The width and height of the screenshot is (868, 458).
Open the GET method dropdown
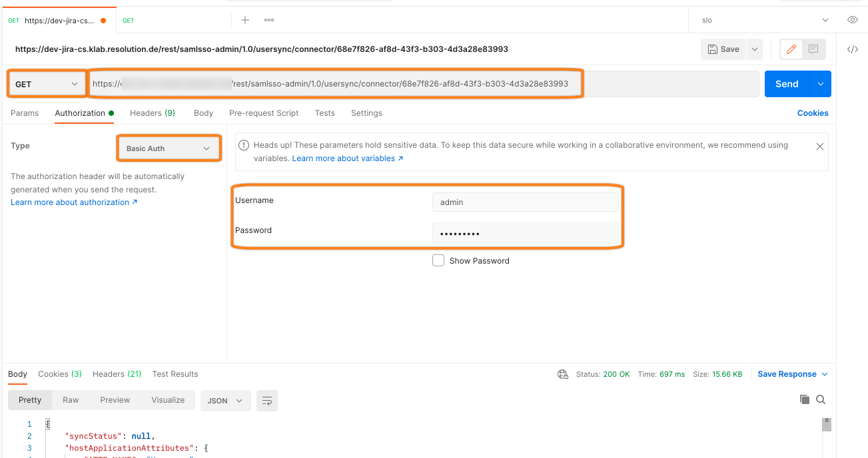pos(47,85)
